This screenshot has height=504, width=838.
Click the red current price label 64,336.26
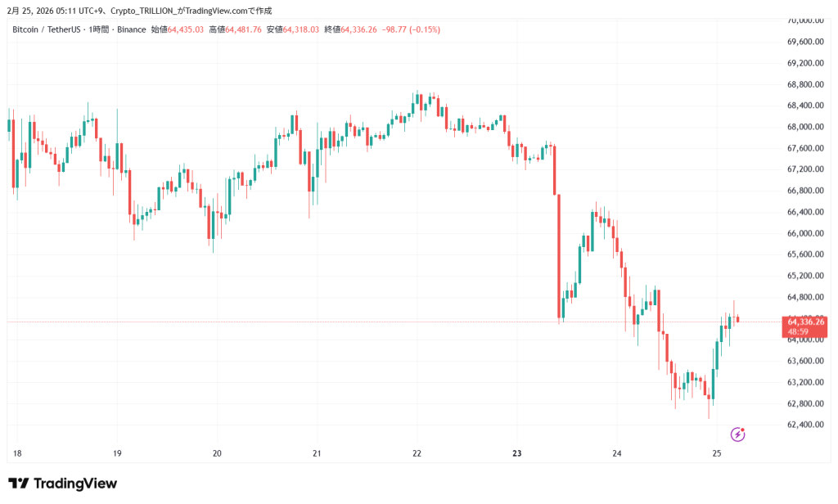pos(805,322)
